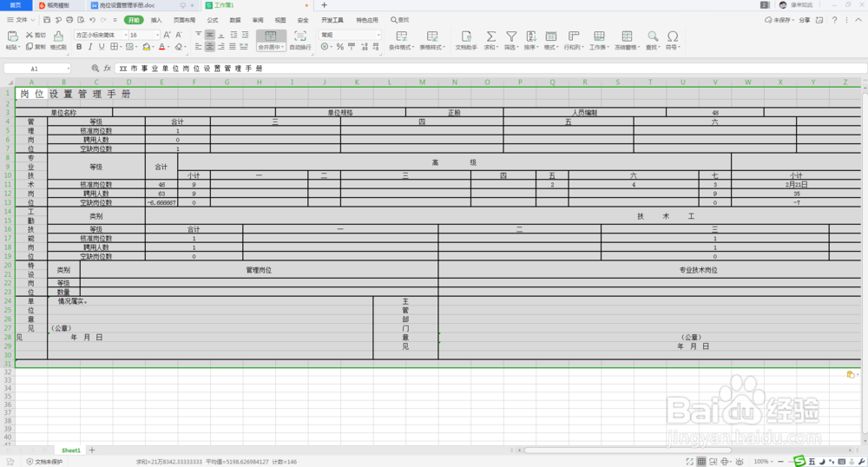The width and height of the screenshot is (868, 467).
Task: Switch to the Formulas (公式) tab
Action: point(212,20)
